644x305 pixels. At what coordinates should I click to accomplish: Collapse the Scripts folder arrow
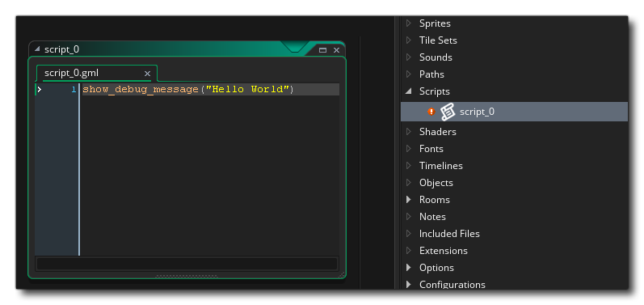click(x=408, y=91)
